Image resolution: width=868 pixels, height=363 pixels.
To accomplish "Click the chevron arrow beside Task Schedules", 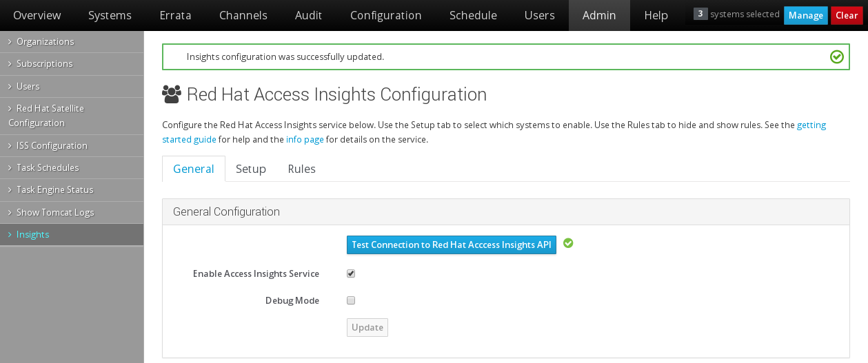I will pyautogui.click(x=10, y=167).
